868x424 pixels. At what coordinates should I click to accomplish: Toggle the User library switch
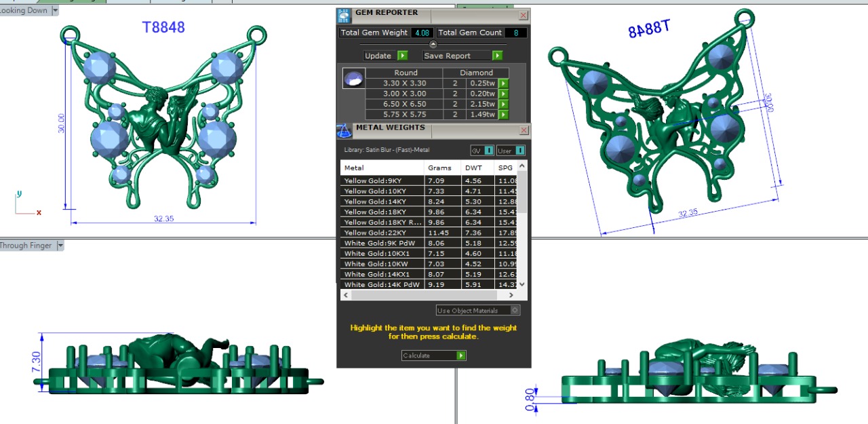519,151
